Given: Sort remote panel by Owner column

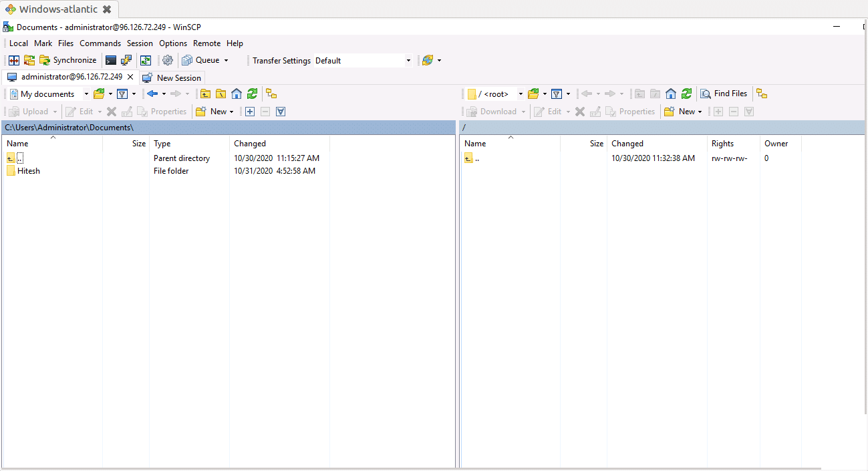Looking at the screenshot, I should pyautogui.click(x=780, y=144).
